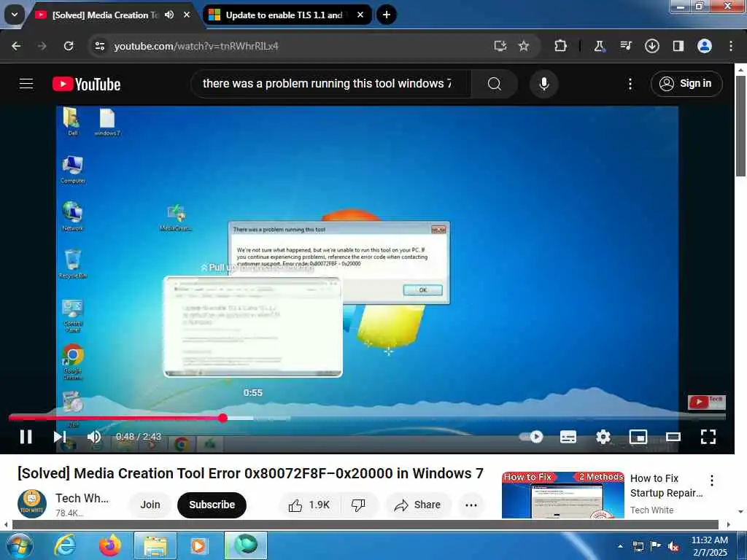Viewport: 747px width, 560px height.
Task: Open the Windows Start menu
Action: pos(20,545)
